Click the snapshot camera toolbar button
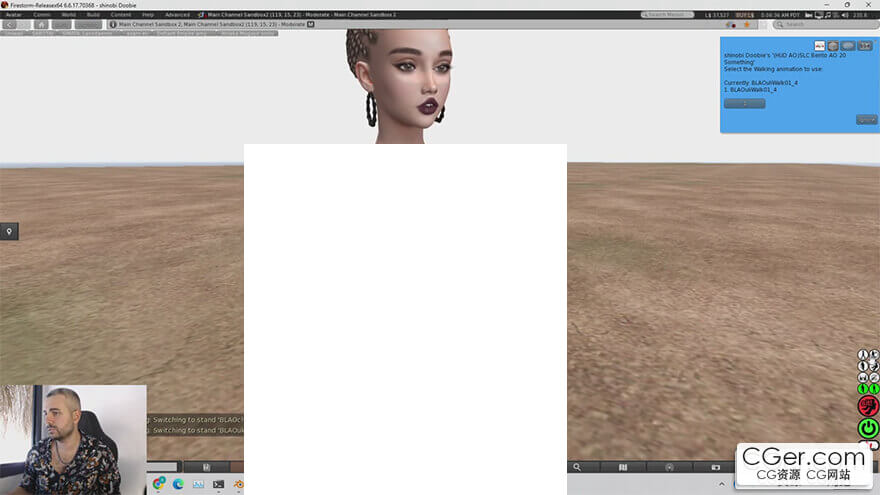The height and width of the screenshot is (495, 880). (x=715, y=467)
